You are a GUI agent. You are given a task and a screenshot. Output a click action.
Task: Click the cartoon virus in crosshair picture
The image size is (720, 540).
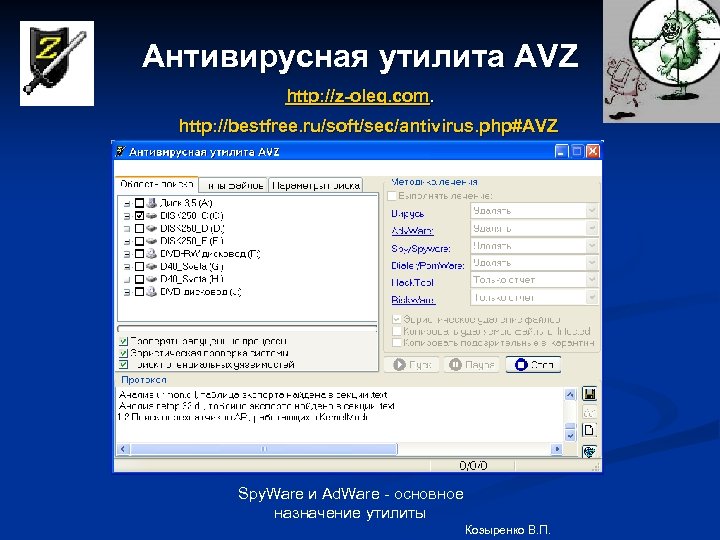click(661, 61)
